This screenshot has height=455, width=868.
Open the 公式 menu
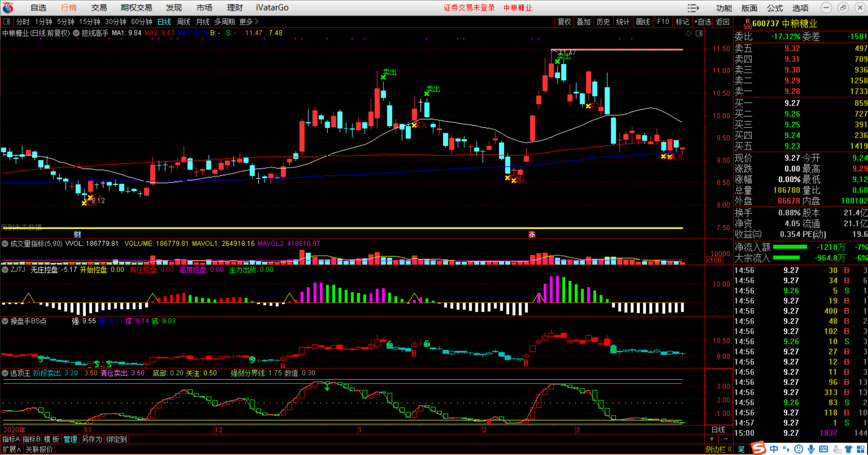775,8
